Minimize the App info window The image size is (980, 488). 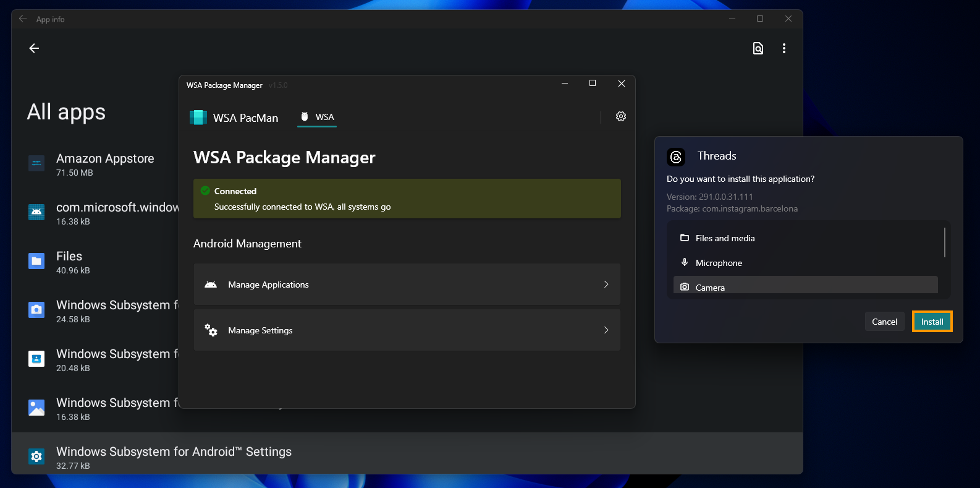coord(732,19)
